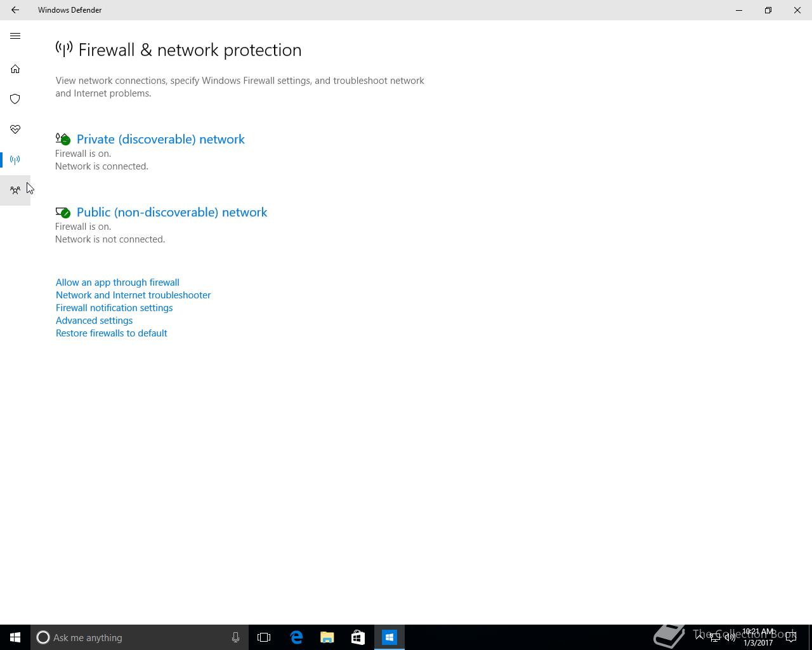Click the Cortana microphone icon

(x=235, y=637)
